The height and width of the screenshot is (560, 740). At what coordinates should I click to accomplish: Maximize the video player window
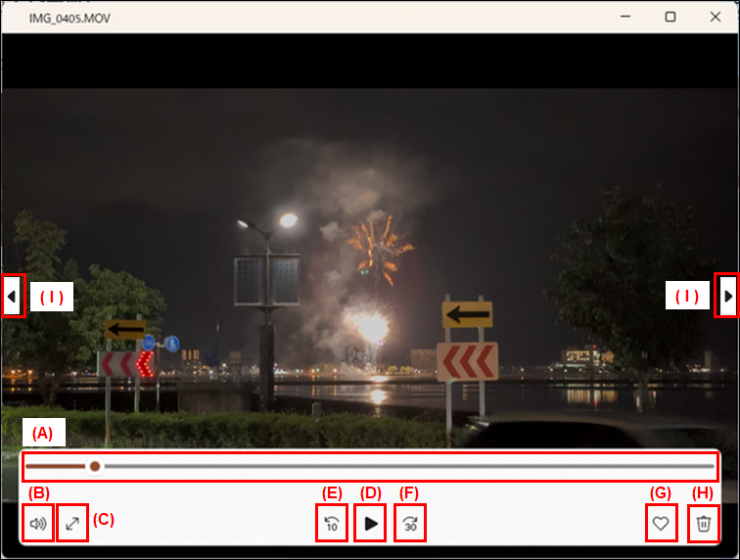coord(671,17)
